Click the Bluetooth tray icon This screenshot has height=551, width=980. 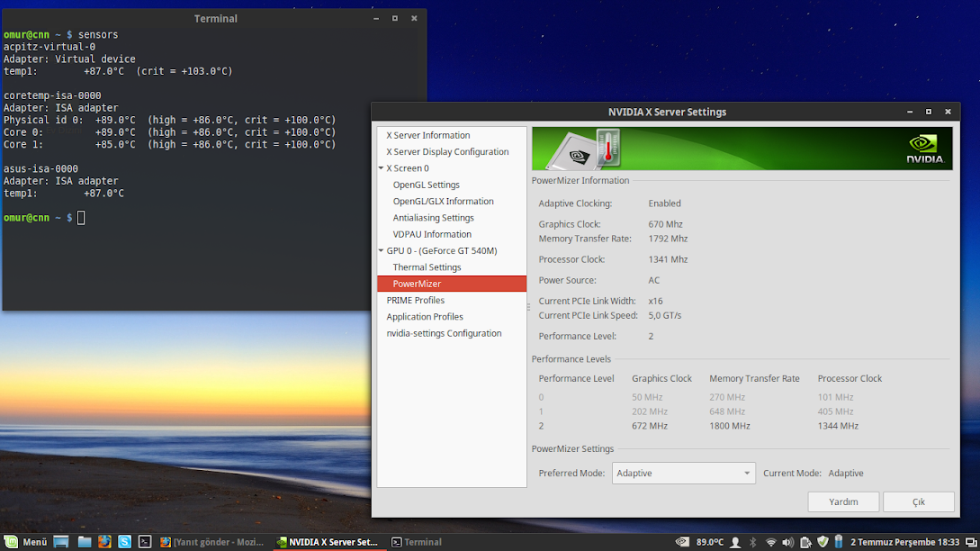752,542
